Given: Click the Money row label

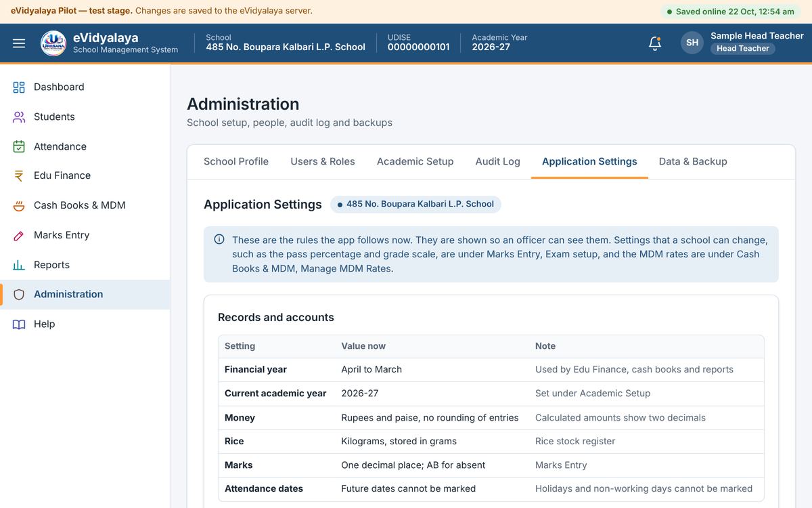Looking at the screenshot, I should [x=240, y=417].
